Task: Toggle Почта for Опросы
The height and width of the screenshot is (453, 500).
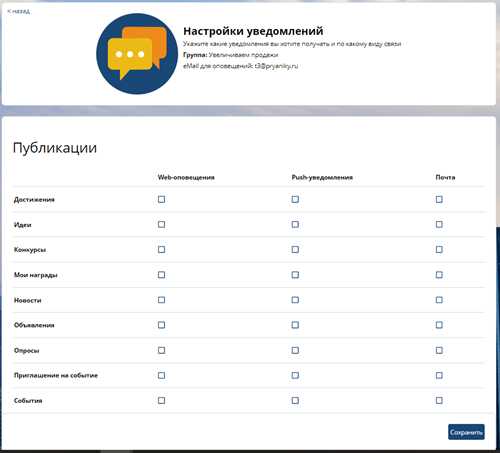Action: pos(439,350)
